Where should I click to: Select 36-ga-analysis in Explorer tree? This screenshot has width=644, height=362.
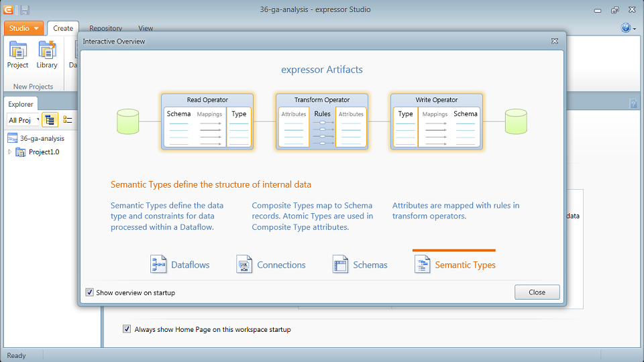pos(42,138)
